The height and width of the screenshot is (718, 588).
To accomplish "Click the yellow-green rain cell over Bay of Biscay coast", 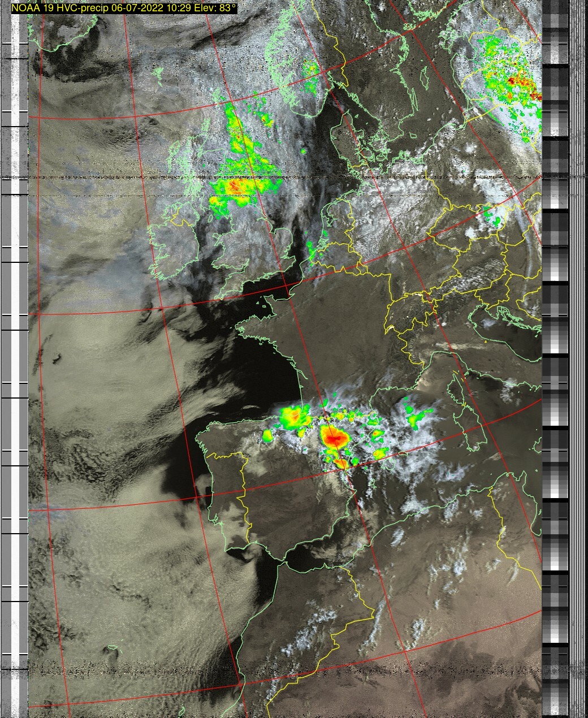I will pyautogui.click(x=293, y=417).
